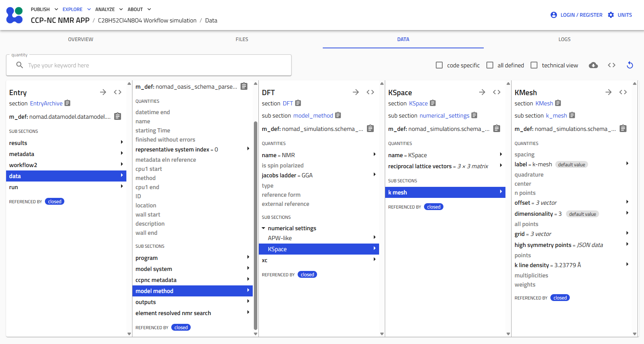Copy model_method sub section clipboard icon
This screenshot has height=344, width=644.
point(338,115)
